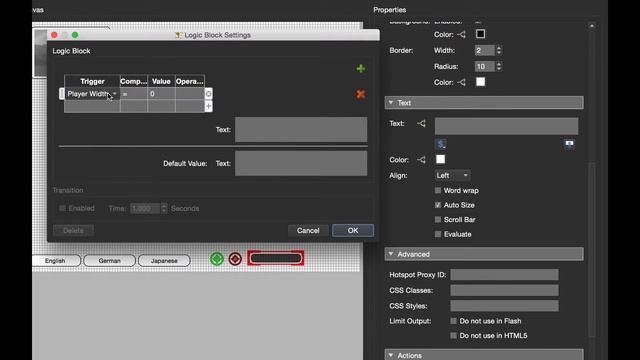Screen dimensions: 640x360
Task: Adjust the Border Width stepper
Action: pos(499,51)
